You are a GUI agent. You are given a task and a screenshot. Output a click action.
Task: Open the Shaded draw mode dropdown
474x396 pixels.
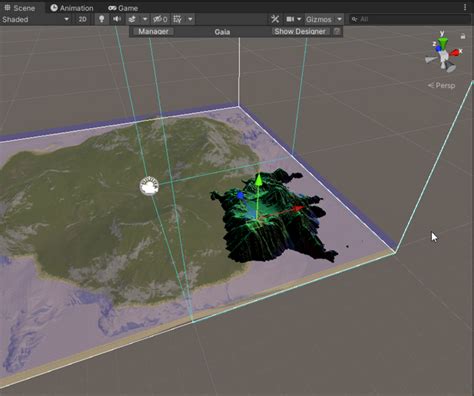coord(36,19)
